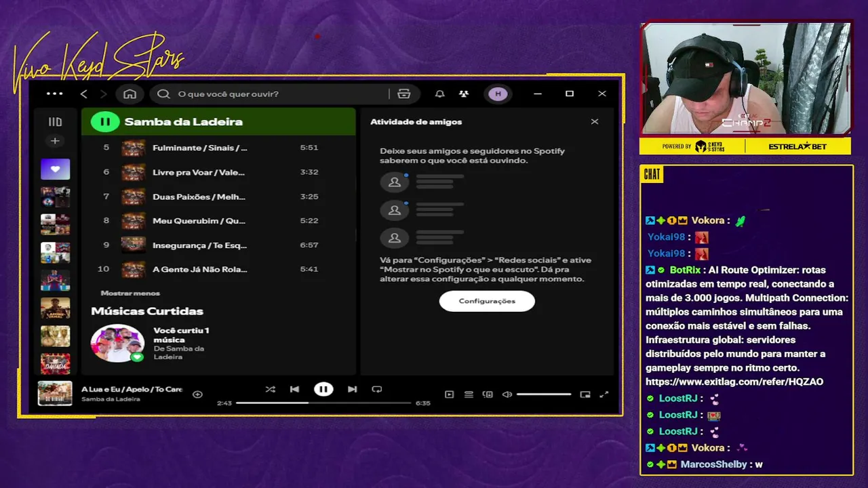The image size is (868, 488).
Task: Play track 6 Livre pra Voar
Action: [218, 172]
